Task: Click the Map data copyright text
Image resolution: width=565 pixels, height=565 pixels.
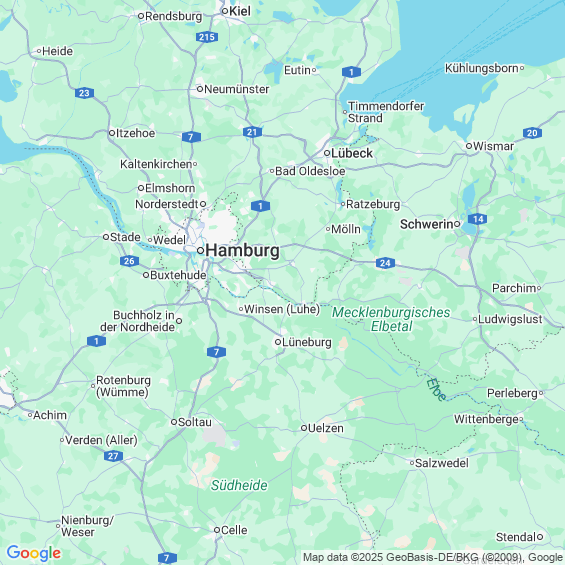Action: click(x=433, y=557)
